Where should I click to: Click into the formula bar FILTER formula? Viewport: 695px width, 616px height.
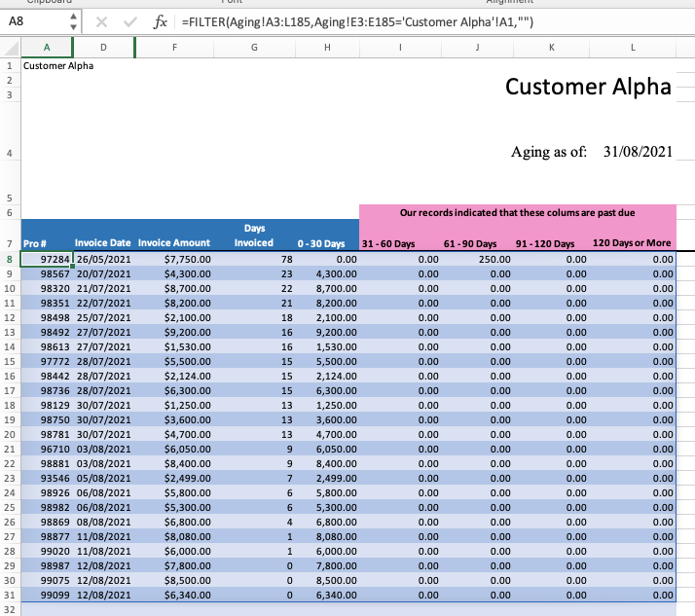tap(357, 21)
